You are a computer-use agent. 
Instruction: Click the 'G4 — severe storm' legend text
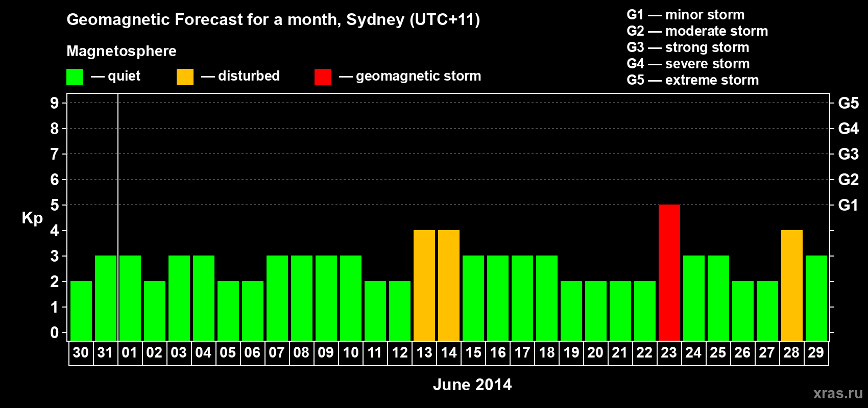(688, 64)
